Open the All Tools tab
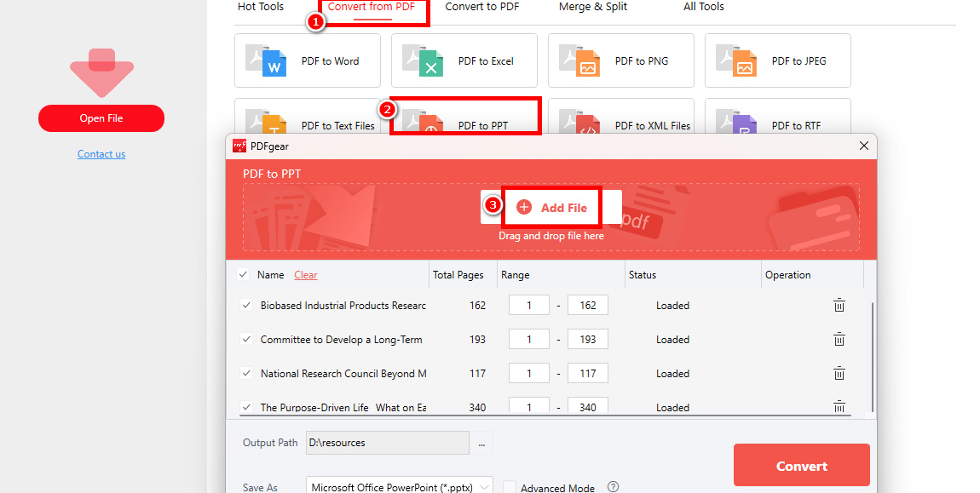The image size is (980, 493). click(x=704, y=7)
